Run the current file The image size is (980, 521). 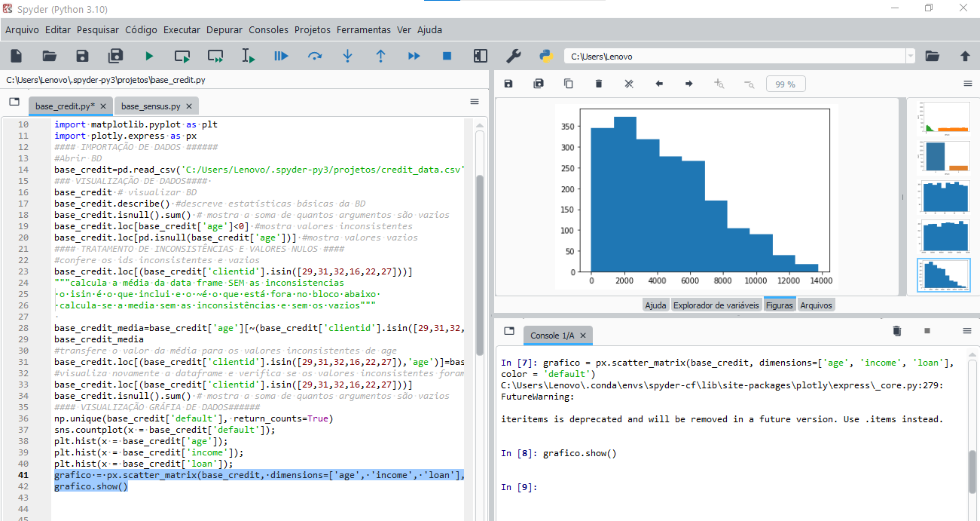tap(148, 55)
